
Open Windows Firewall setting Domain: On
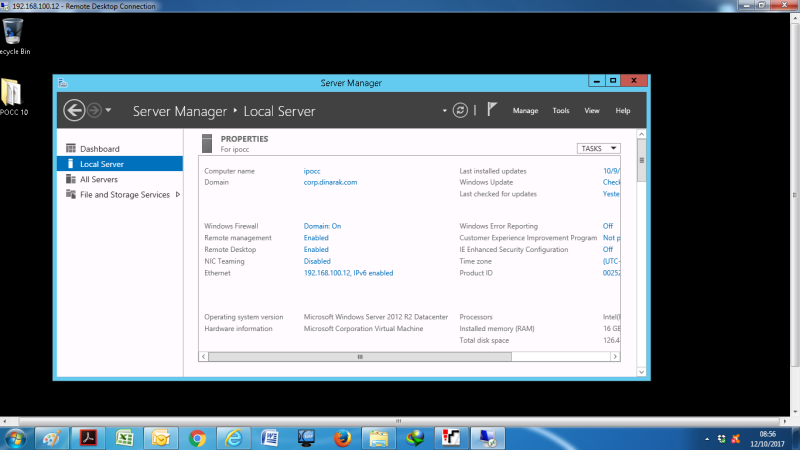322,226
